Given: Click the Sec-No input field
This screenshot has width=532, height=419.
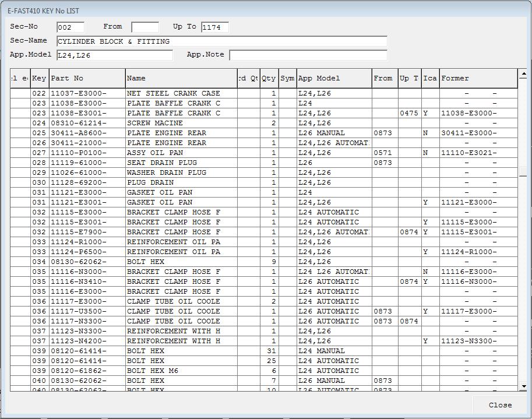Looking at the screenshot, I should coord(71,27).
